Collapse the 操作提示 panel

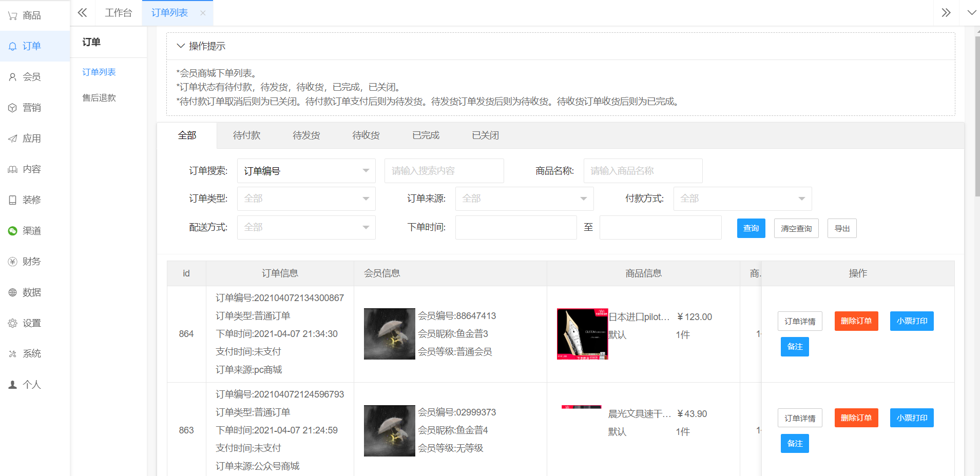[x=181, y=46]
